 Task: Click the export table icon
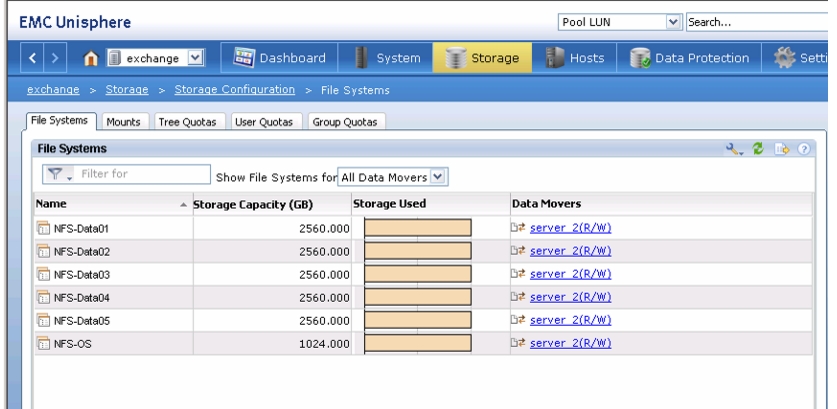(x=781, y=149)
